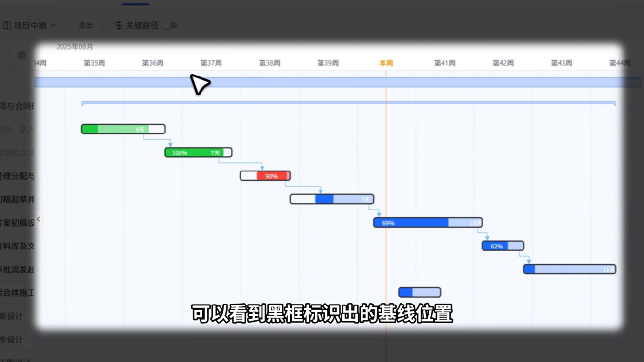Image resolution: width=644 pixels, height=362 pixels.
Task: Click the 退出 button
Action: point(86,25)
